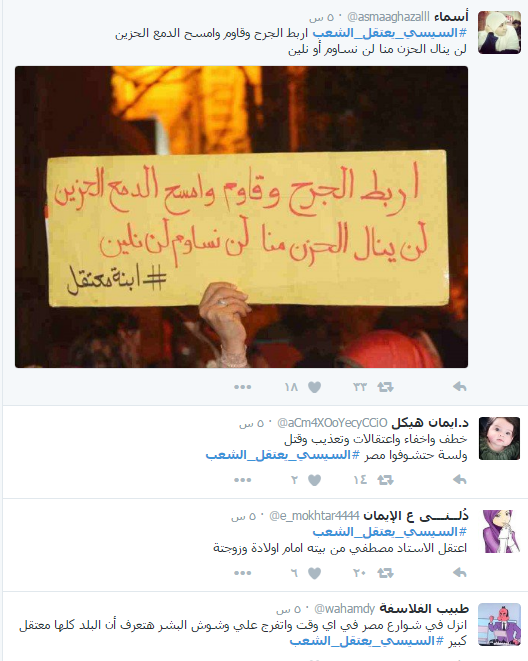
Task: Reply to asmaaghazalll's tweet with the sign photo
Action: tap(459, 387)
